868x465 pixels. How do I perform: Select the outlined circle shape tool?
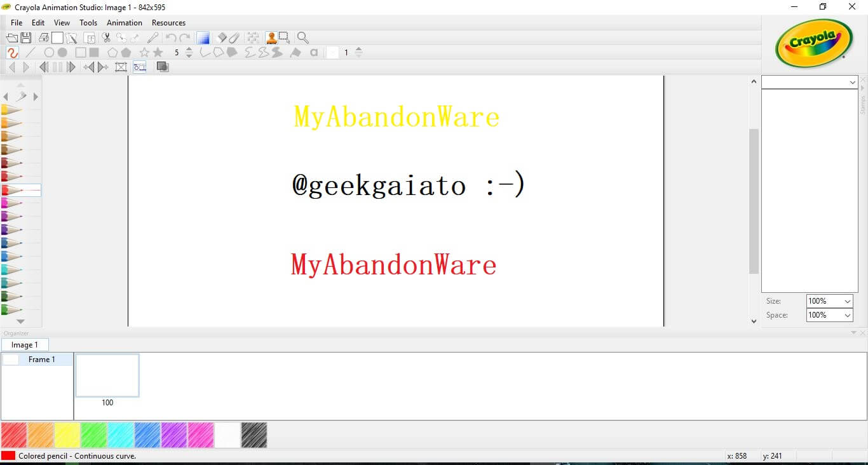(49, 53)
